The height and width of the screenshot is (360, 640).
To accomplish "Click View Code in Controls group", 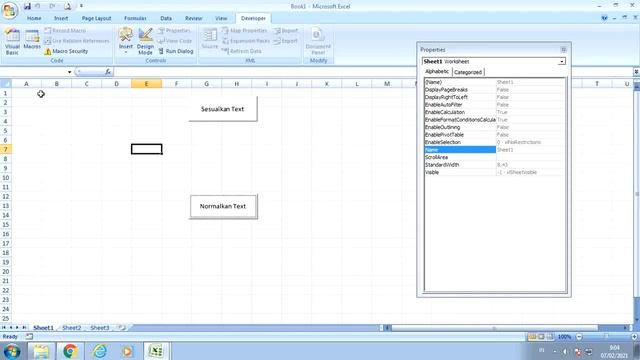I will tap(175, 41).
